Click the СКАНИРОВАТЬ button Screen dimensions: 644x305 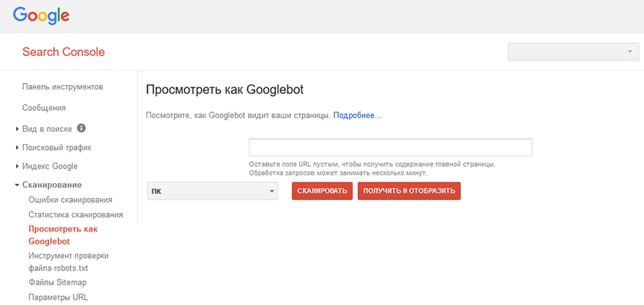click(322, 192)
